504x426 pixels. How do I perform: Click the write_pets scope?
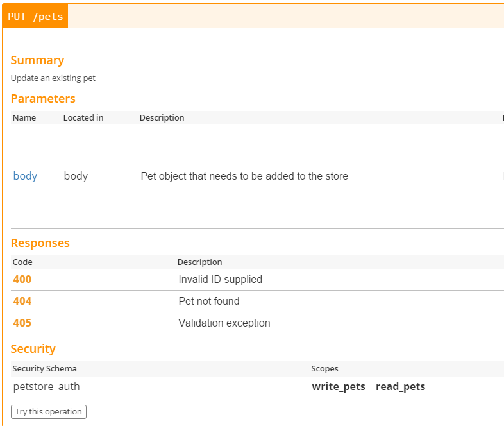tap(339, 386)
